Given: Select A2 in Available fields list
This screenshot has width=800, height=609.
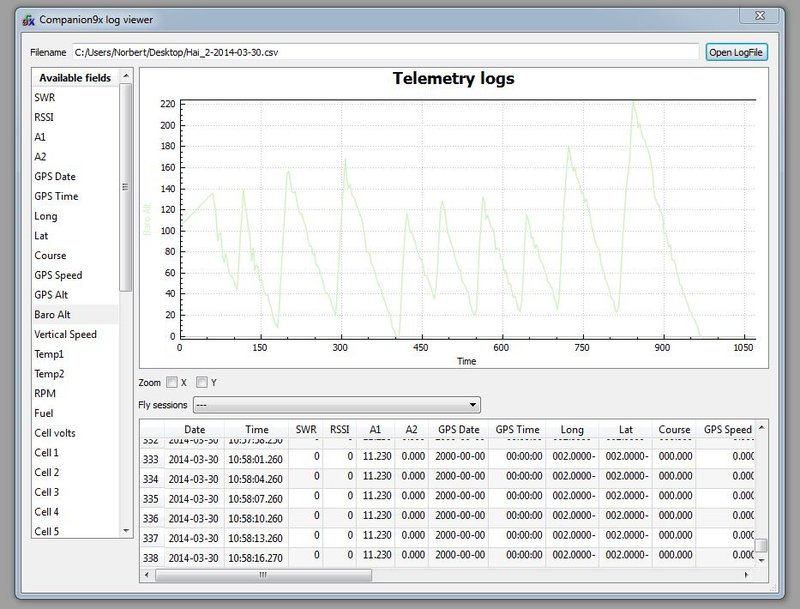Looking at the screenshot, I should coord(75,157).
